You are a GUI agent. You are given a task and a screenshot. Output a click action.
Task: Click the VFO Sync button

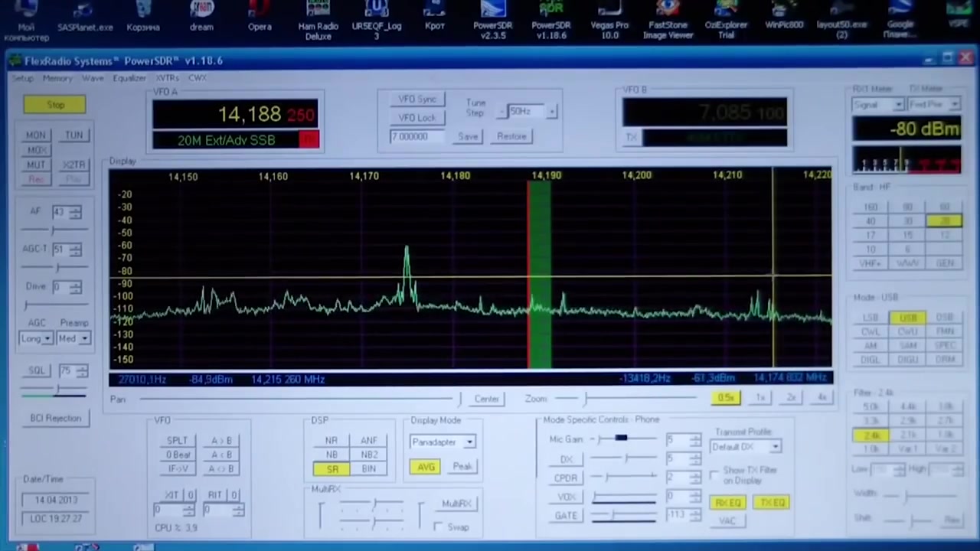click(x=416, y=99)
